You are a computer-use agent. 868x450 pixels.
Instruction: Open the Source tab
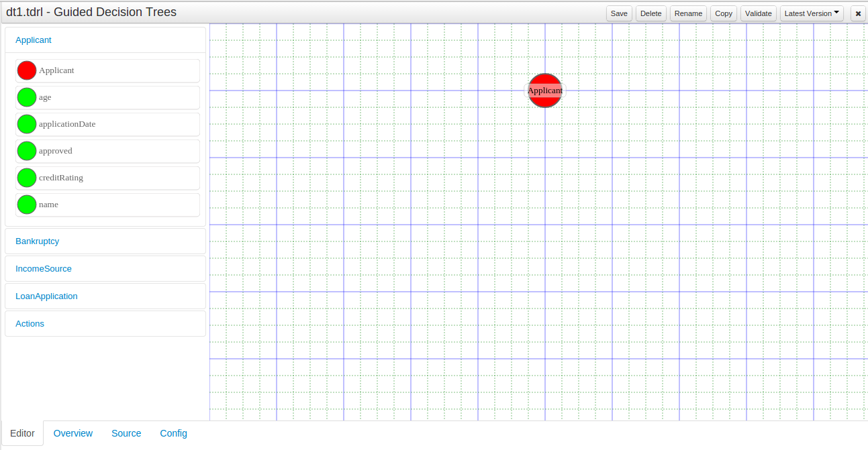[x=126, y=433]
